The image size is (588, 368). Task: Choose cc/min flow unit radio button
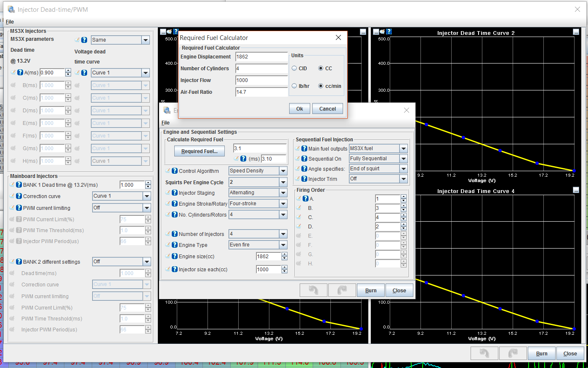point(321,86)
